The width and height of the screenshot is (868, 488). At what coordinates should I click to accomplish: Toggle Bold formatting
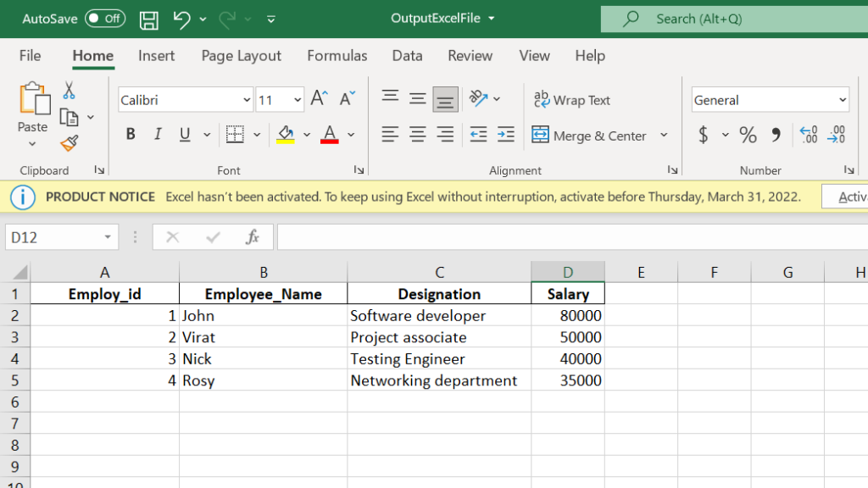click(x=130, y=134)
